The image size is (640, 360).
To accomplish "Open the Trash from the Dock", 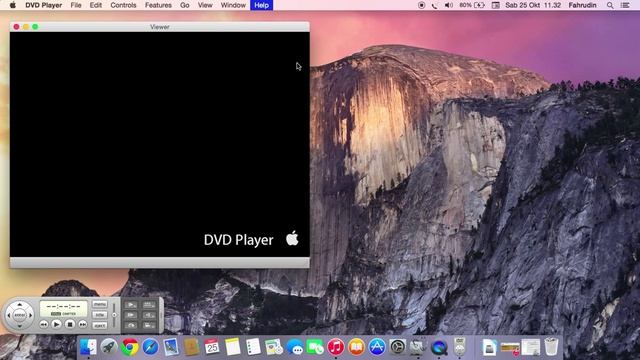I will 551,347.
